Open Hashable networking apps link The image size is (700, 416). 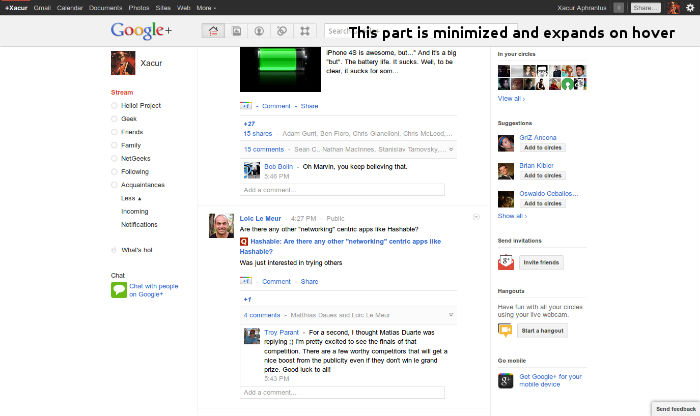click(x=341, y=246)
